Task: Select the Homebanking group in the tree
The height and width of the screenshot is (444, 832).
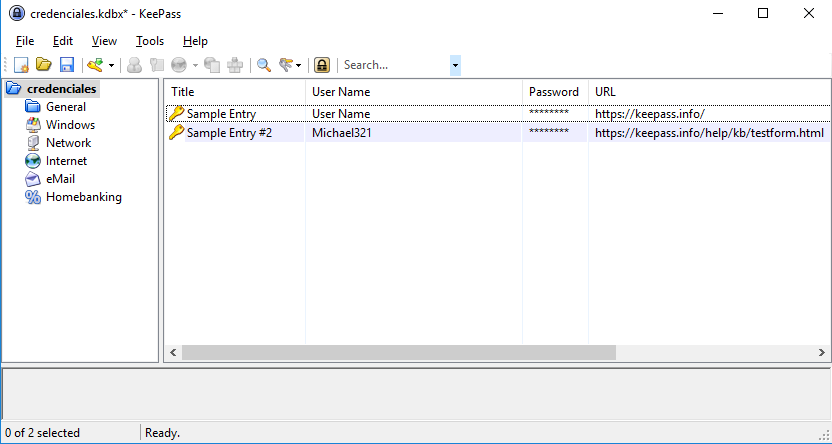Action: click(83, 197)
